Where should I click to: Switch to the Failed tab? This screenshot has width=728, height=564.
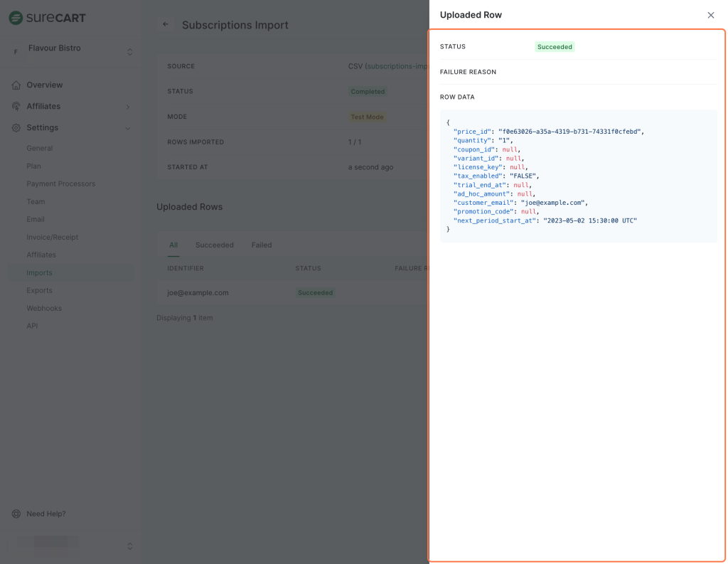click(x=261, y=245)
